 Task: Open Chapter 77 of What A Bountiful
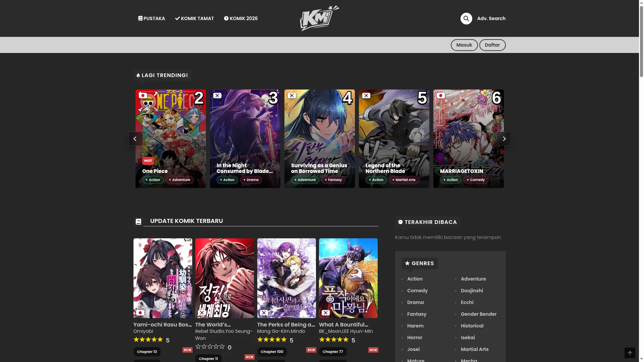coord(333,352)
